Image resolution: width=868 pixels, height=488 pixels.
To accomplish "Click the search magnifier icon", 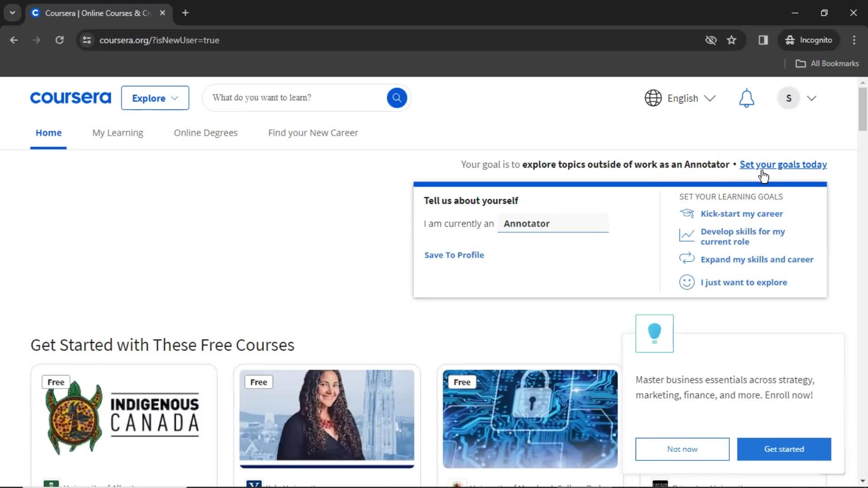I will [x=397, y=98].
